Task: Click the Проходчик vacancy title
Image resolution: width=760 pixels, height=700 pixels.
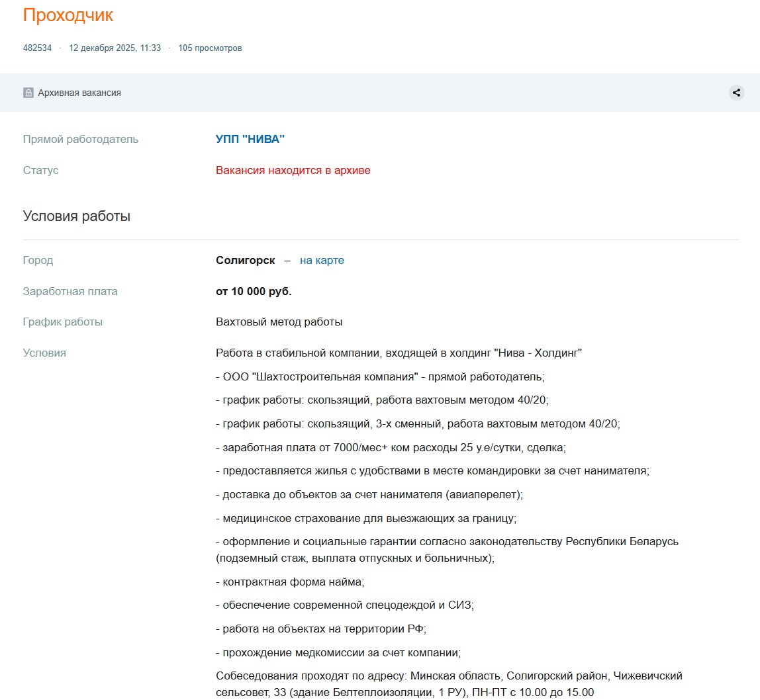Action: pos(68,15)
